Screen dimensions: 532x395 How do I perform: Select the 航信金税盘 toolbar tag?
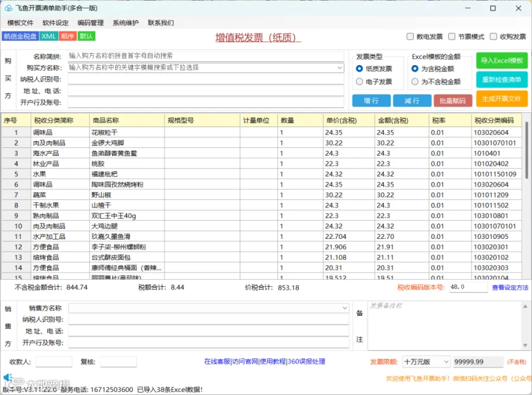[x=20, y=36]
